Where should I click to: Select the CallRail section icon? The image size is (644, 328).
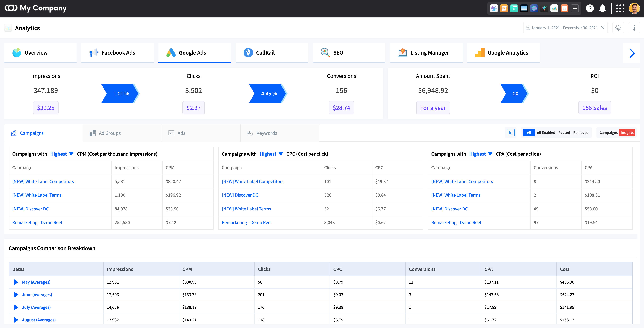pos(248,52)
